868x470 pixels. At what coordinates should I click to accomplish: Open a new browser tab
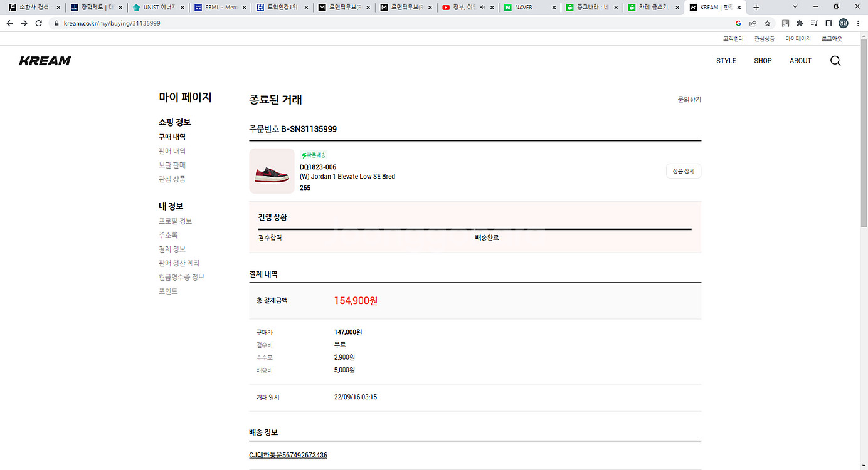tap(756, 8)
